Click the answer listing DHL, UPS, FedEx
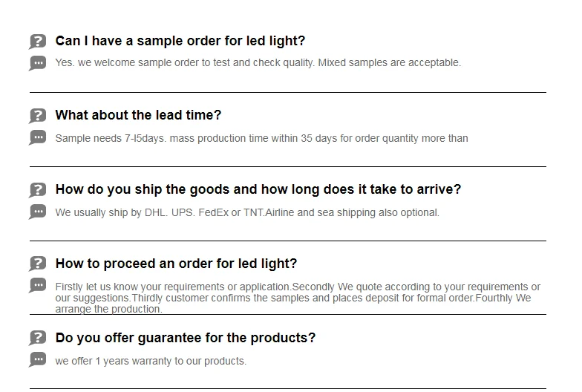Image resolution: width=582 pixels, height=392 pixels. pos(247,212)
